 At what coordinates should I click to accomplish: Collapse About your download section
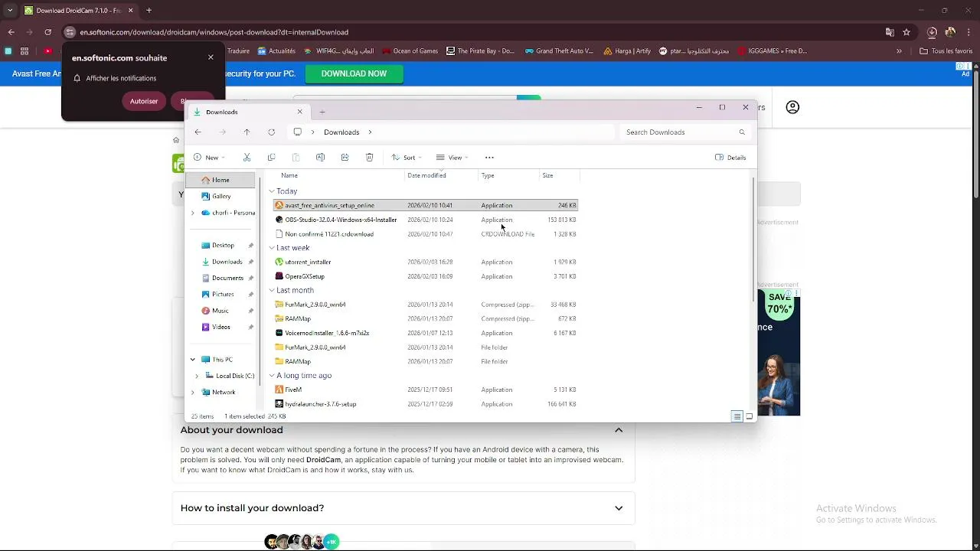point(619,430)
